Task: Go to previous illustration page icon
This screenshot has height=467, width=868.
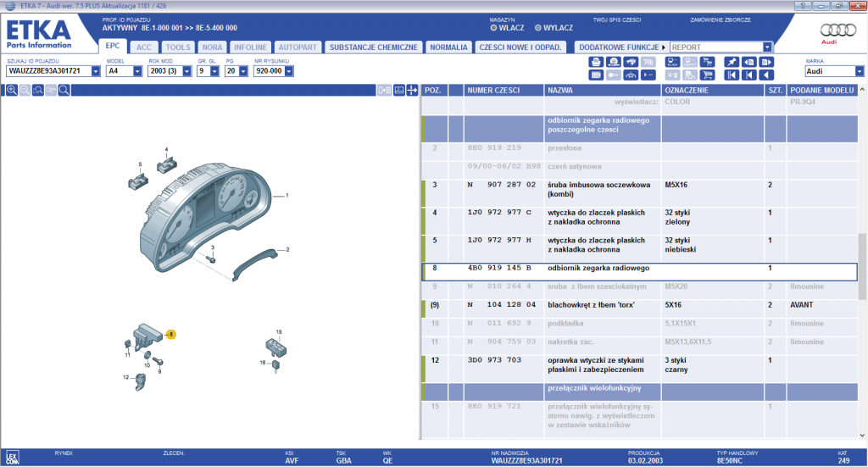Action: pyautogui.click(x=749, y=62)
